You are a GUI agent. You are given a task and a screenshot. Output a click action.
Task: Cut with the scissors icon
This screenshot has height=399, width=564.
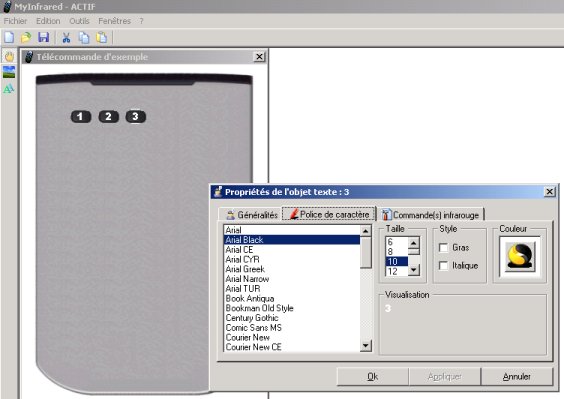click(66, 37)
